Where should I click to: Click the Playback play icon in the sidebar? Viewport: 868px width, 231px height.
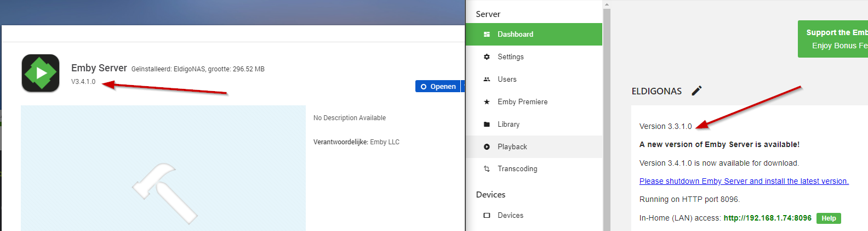[487, 147]
